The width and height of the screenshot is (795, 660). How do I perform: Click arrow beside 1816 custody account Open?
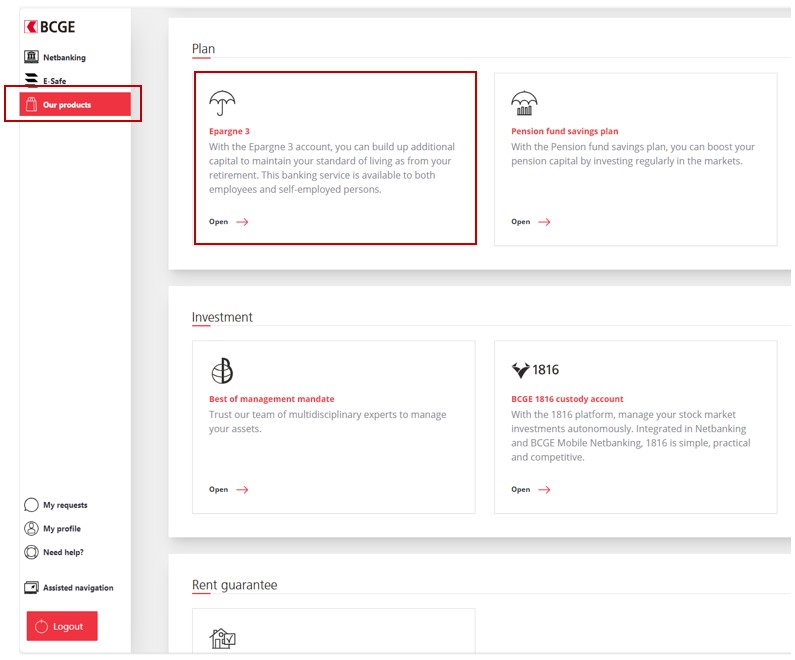[544, 489]
